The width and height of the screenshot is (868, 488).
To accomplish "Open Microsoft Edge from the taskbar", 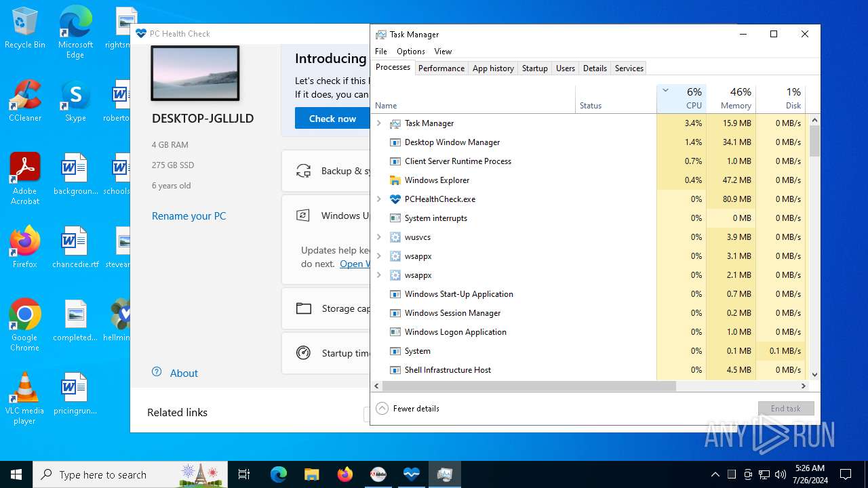I will 279,474.
